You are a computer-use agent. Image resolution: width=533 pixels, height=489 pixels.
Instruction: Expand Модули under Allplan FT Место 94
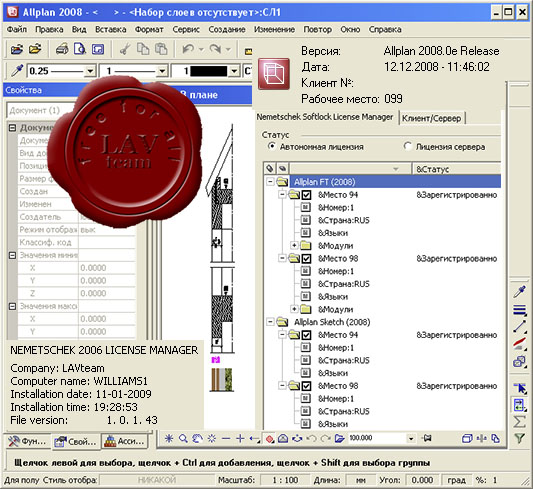[x=294, y=245]
